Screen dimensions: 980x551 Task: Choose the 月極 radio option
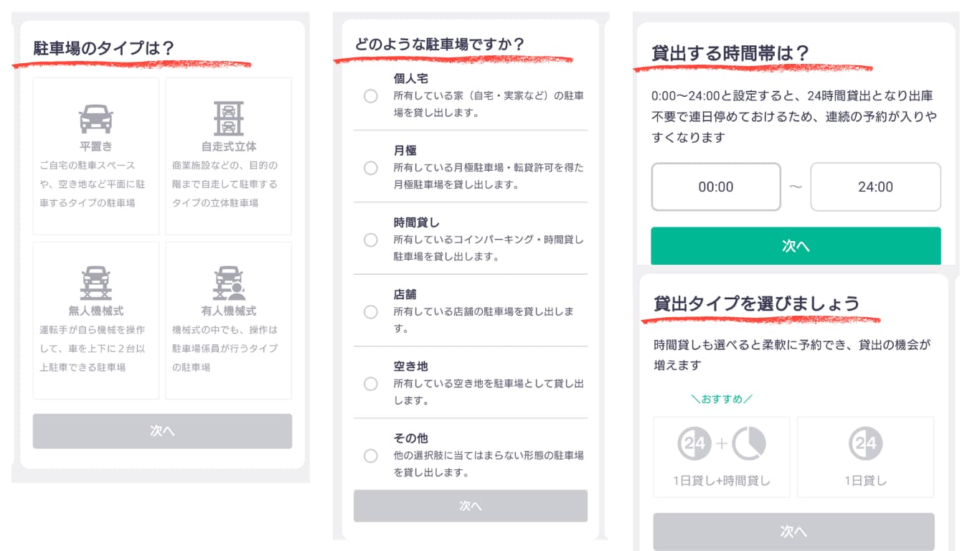click(x=371, y=168)
